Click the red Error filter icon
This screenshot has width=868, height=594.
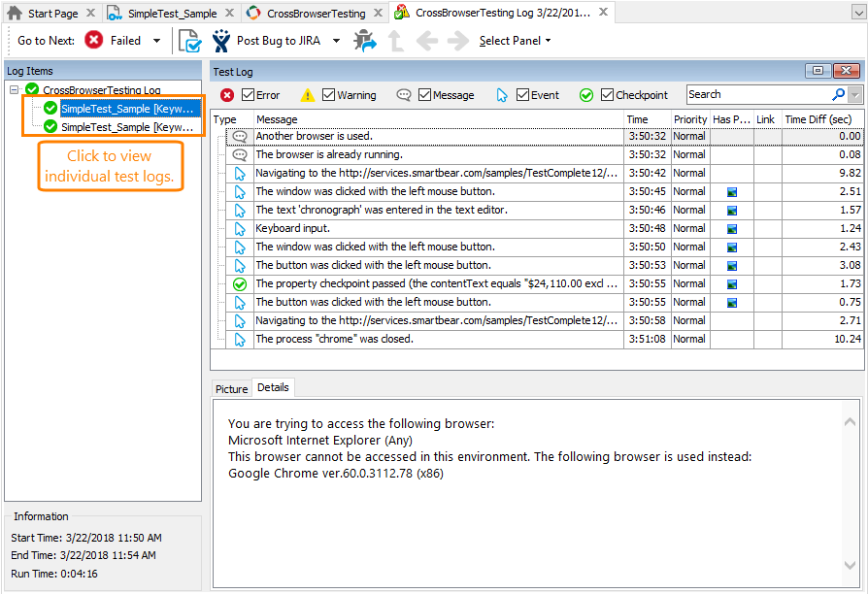pos(227,95)
